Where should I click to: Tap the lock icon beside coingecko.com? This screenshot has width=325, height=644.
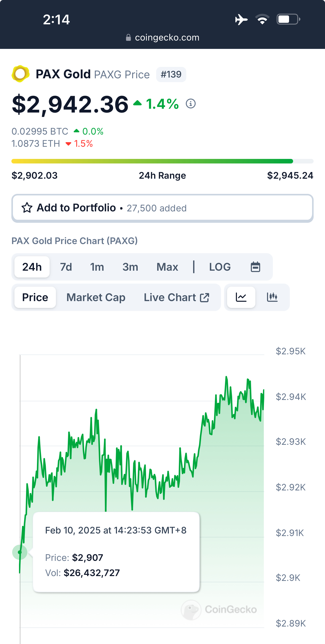129,38
